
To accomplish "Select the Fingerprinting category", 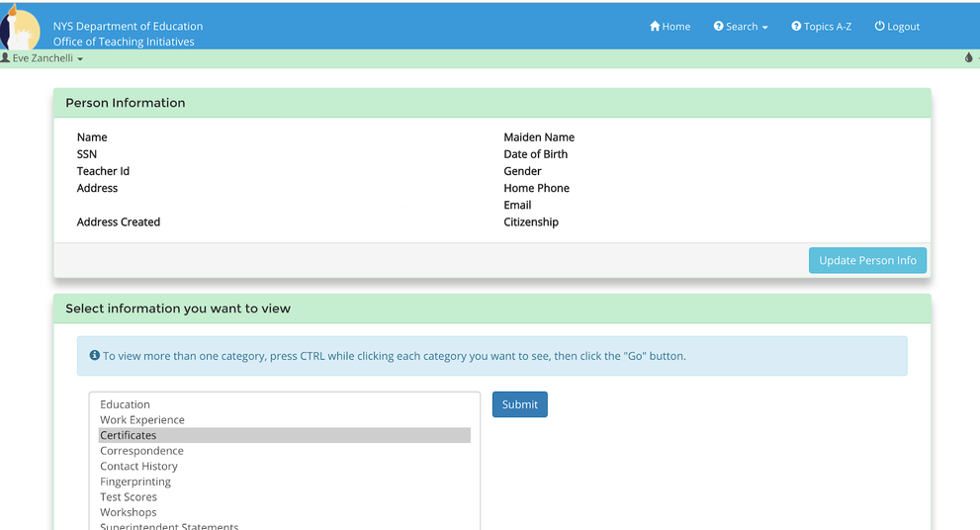I will pos(135,482).
